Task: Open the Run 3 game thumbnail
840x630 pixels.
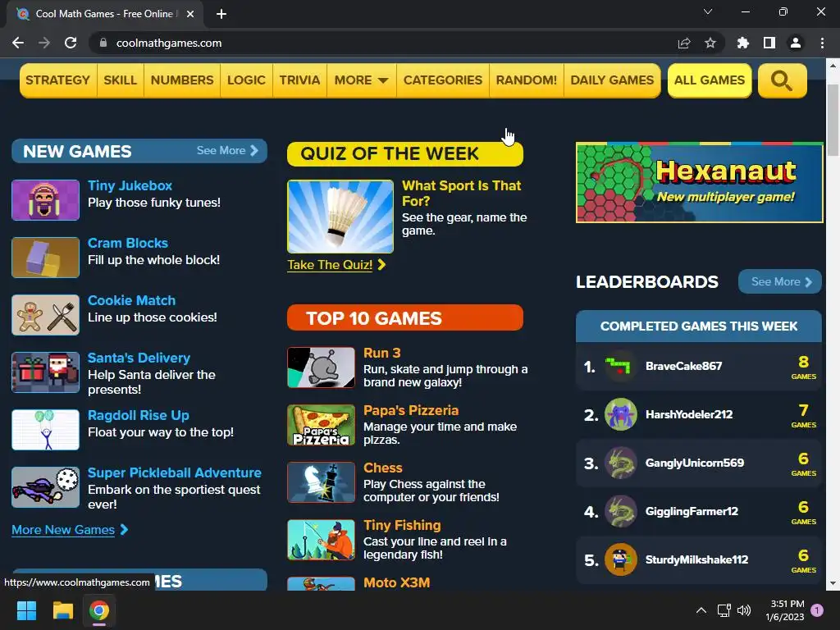Action: pyautogui.click(x=321, y=367)
